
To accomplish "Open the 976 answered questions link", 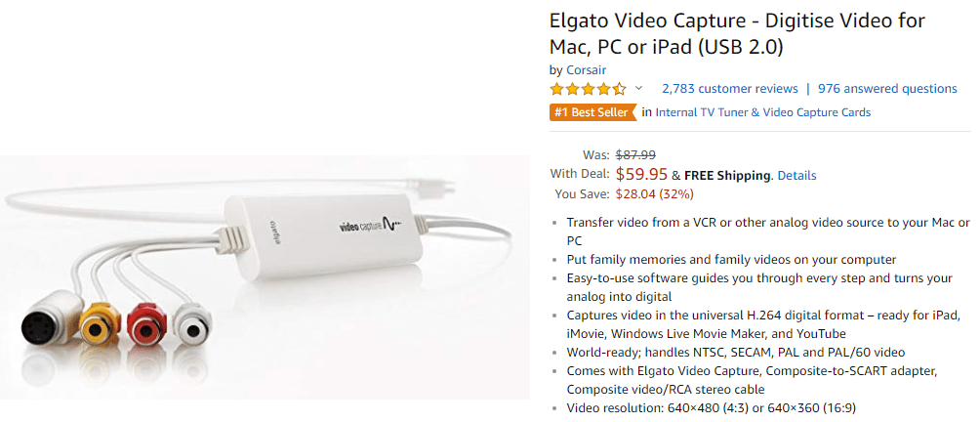I will [x=887, y=89].
